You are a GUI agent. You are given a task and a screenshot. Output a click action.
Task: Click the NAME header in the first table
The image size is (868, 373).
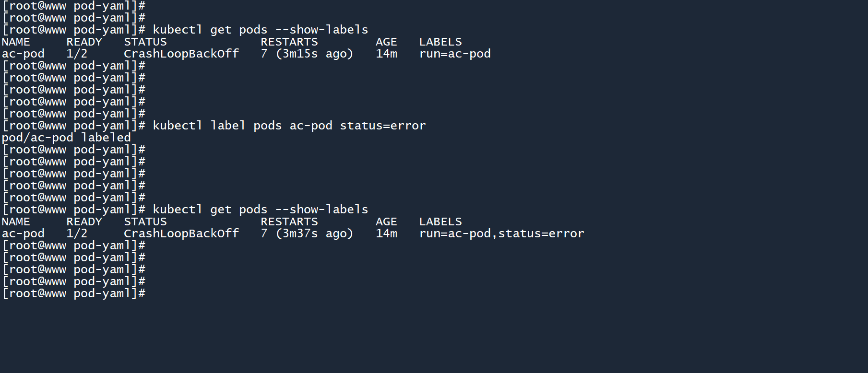[16, 42]
